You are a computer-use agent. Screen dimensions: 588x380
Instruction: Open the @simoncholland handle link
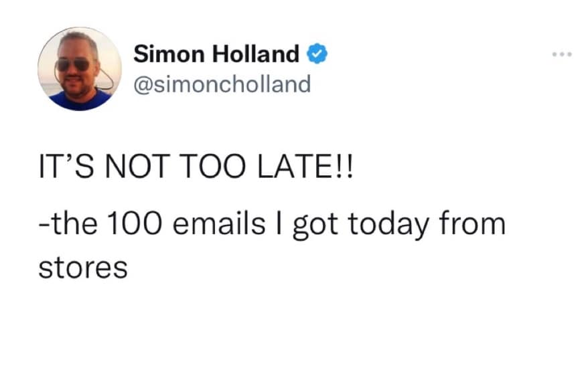222,84
